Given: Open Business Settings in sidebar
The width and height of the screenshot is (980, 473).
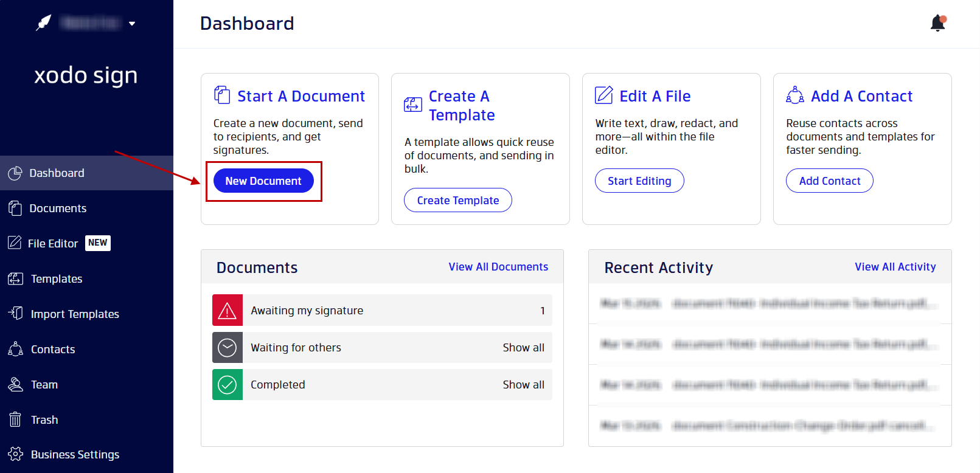Looking at the screenshot, I should coord(86,454).
